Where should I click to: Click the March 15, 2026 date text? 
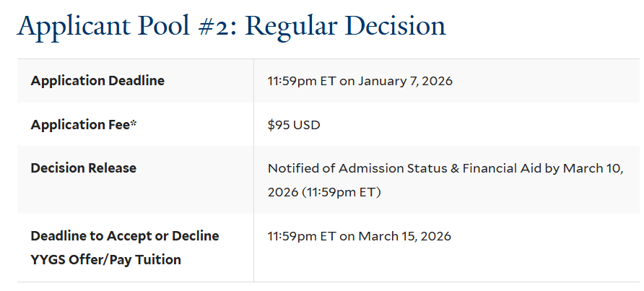tap(404, 236)
